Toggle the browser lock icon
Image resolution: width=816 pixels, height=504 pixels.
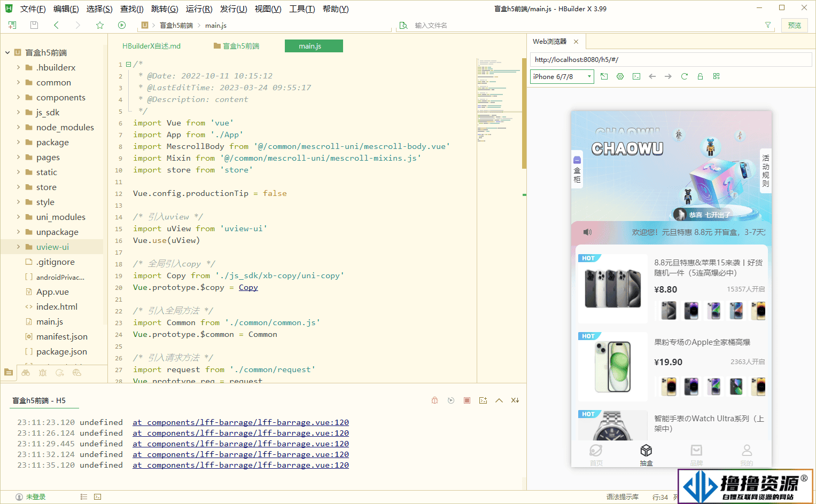click(700, 76)
